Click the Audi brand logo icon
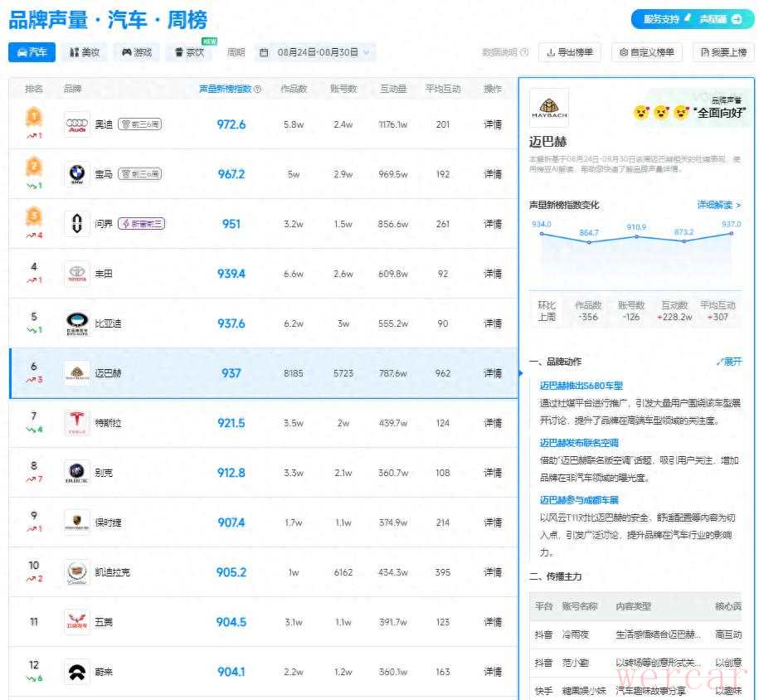 pyautogui.click(x=77, y=124)
